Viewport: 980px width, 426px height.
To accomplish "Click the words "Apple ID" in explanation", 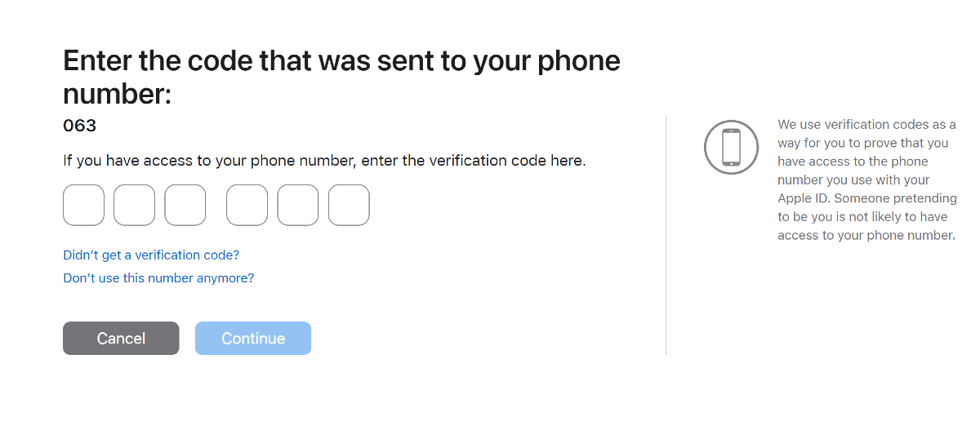I will [x=802, y=198].
